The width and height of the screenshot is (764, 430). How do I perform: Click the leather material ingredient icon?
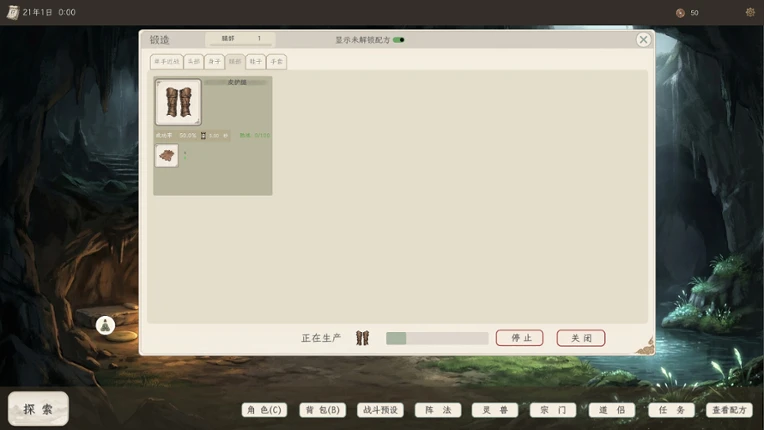[x=167, y=155]
